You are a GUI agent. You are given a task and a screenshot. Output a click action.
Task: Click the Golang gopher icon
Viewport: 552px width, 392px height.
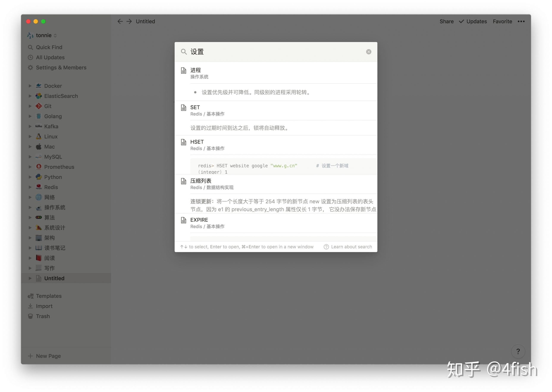click(38, 116)
